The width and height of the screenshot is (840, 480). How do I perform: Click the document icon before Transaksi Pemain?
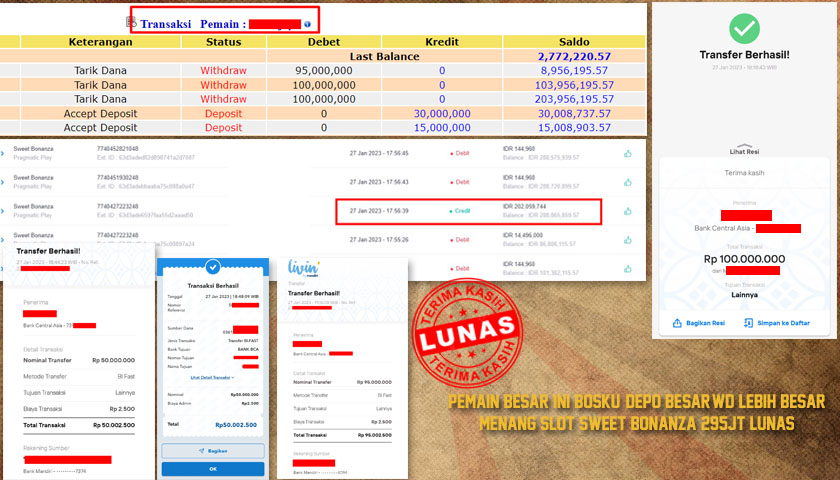click(x=131, y=22)
